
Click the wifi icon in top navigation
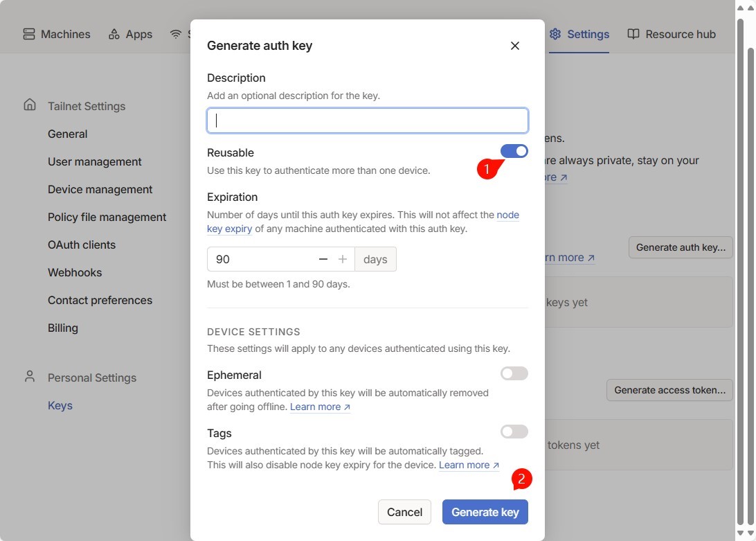[176, 34]
